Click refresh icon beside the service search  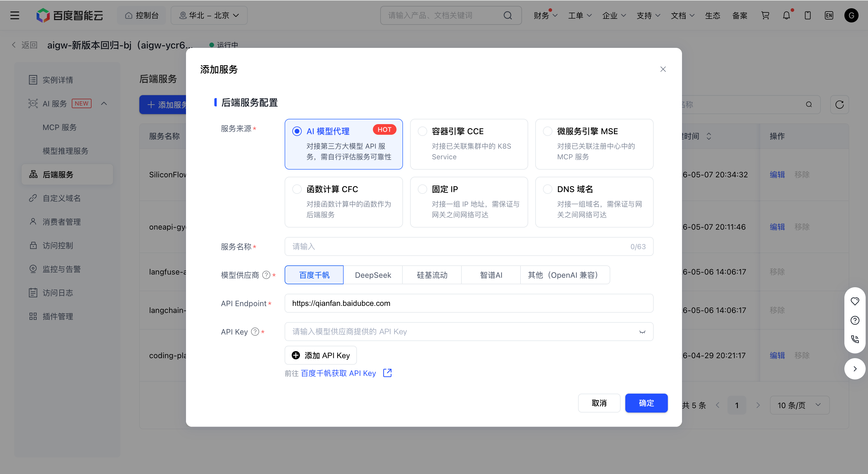(x=839, y=105)
